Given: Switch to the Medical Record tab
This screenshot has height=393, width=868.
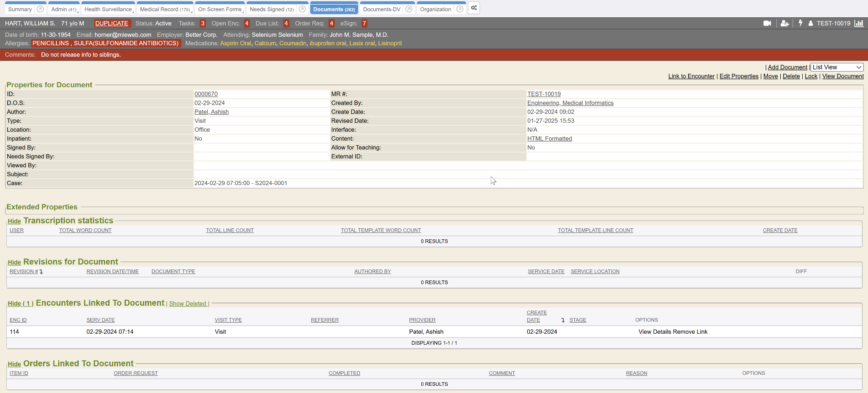Looking at the screenshot, I should 164,9.
